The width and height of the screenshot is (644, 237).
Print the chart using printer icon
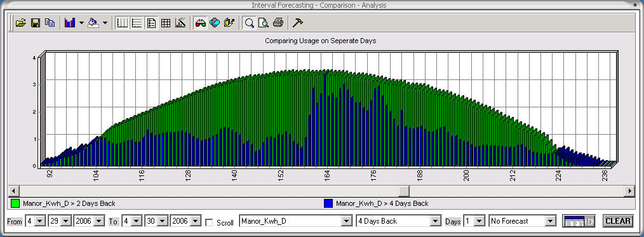278,23
